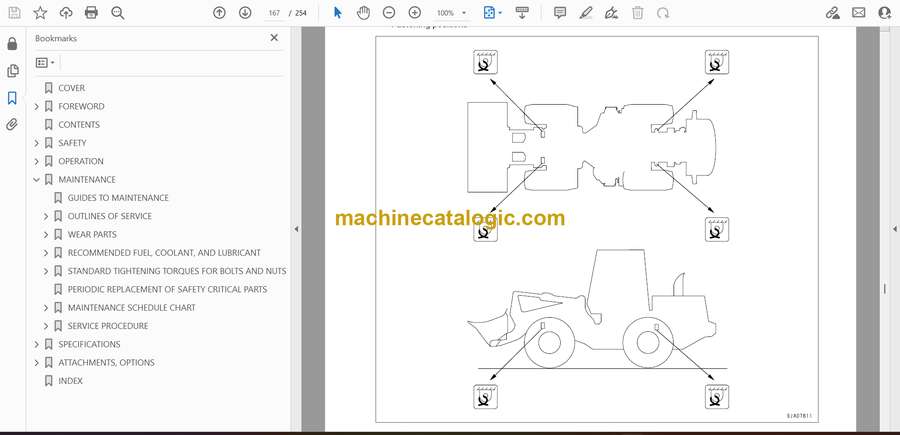Bookmark the document with the star icon
This screenshot has width=900, height=435.
click(x=40, y=13)
